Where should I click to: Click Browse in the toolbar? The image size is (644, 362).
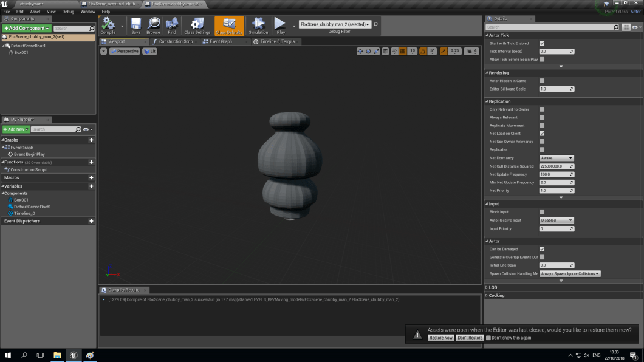153,26
